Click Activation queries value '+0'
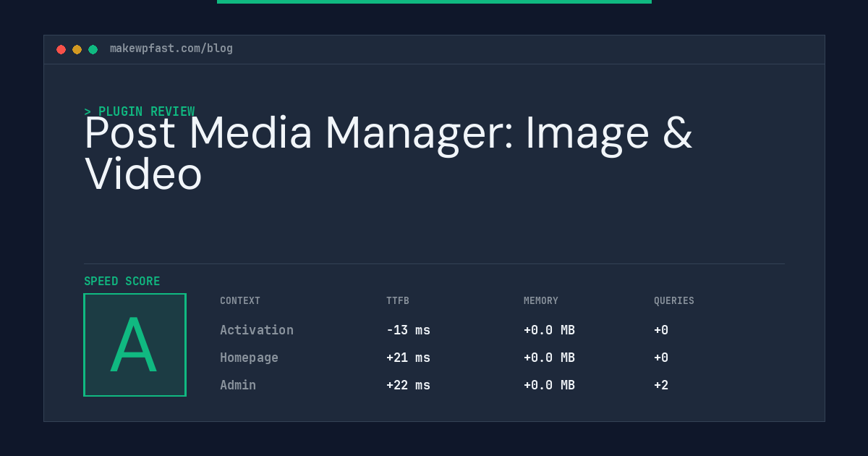This screenshot has width=868, height=456. (x=661, y=330)
